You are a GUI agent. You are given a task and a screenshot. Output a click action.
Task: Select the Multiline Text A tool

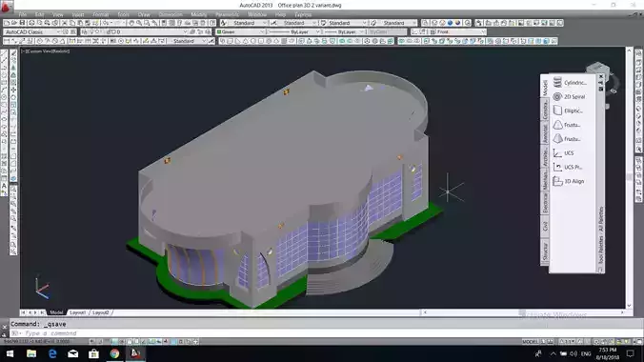tap(5, 186)
